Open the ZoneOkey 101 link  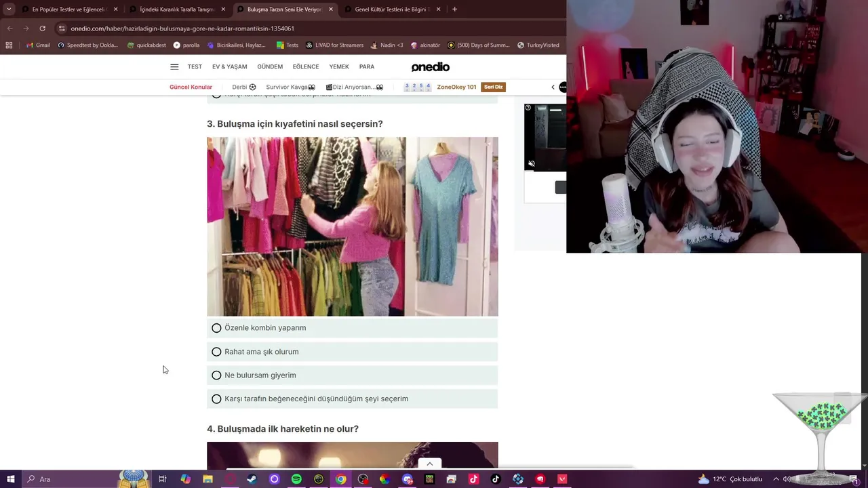coord(456,87)
